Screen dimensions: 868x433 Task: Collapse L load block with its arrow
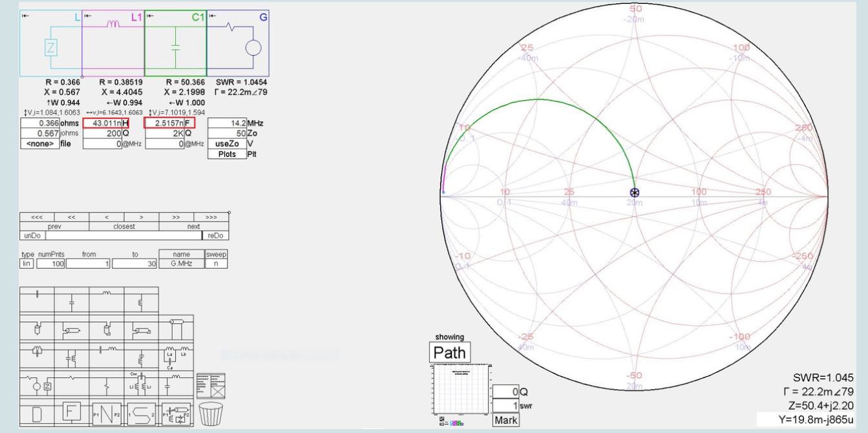tap(25, 17)
